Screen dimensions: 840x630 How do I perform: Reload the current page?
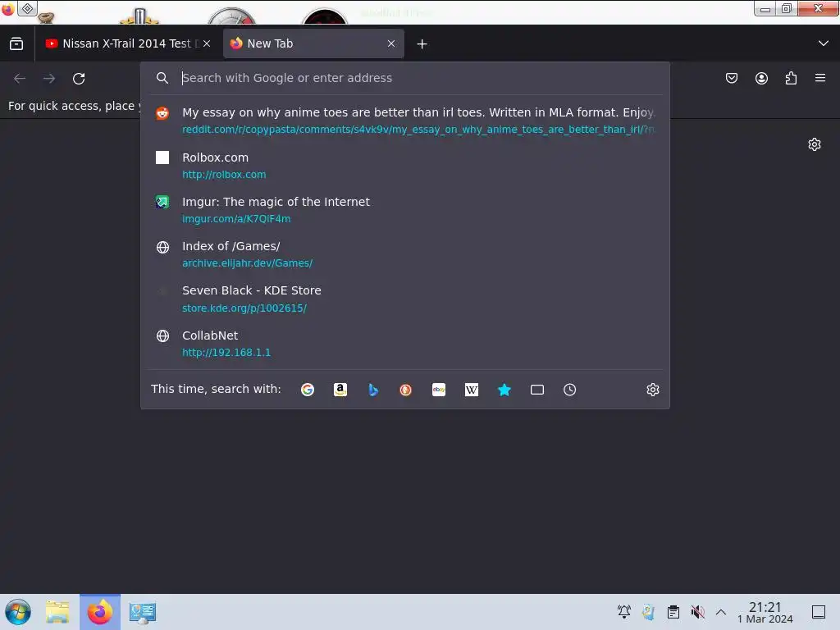point(79,78)
